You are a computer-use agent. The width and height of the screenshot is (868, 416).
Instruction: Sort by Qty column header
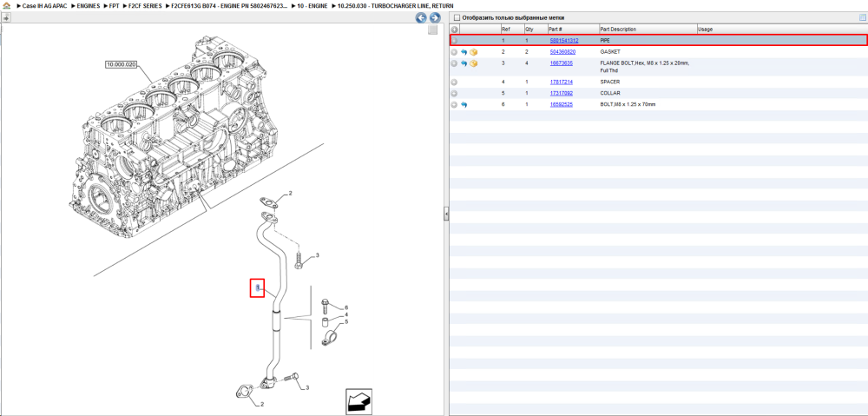pos(536,30)
